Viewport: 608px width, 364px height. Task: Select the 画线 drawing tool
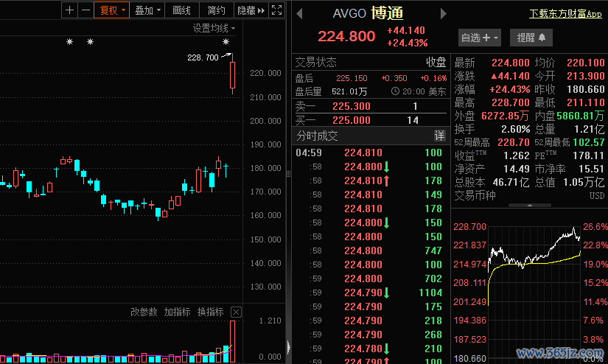181,10
